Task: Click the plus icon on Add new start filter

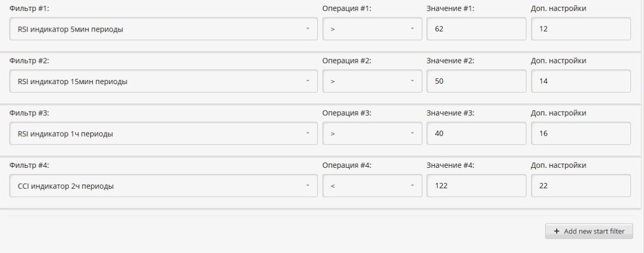Action: (x=557, y=231)
